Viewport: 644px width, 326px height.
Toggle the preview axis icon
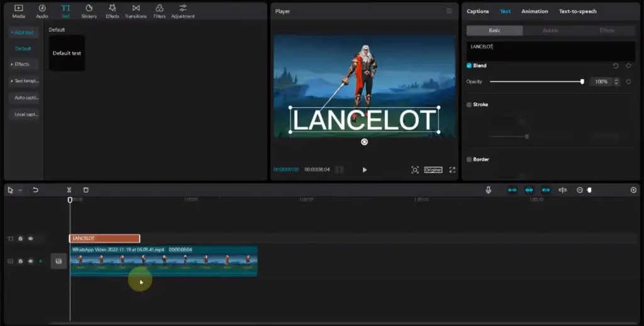pos(563,190)
